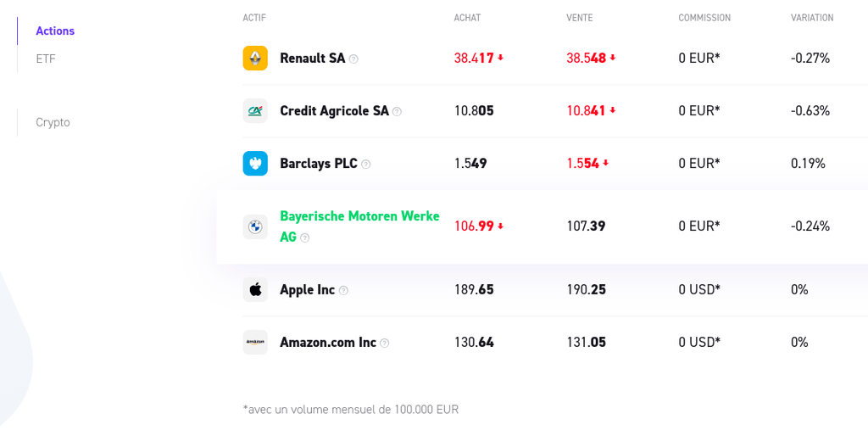The width and height of the screenshot is (868, 436).
Task: Open the Renault SA asset name
Action: click(x=312, y=59)
